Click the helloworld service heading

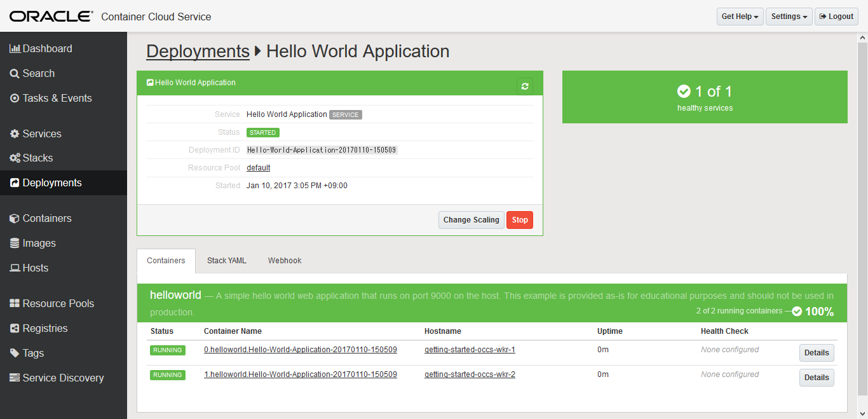pyautogui.click(x=175, y=295)
